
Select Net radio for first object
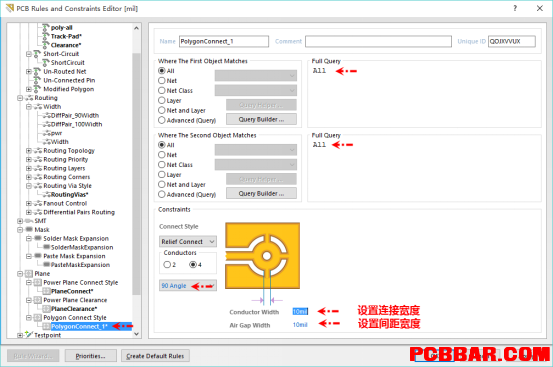[x=162, y=81]
